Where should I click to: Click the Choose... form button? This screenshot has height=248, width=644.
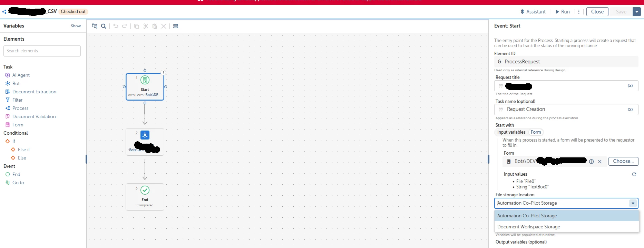623,161
